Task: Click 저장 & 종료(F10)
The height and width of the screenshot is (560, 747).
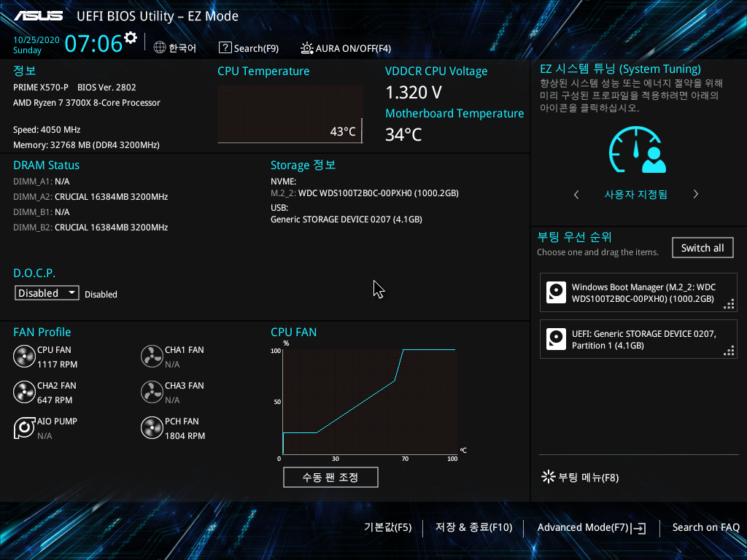Action: 473,527
